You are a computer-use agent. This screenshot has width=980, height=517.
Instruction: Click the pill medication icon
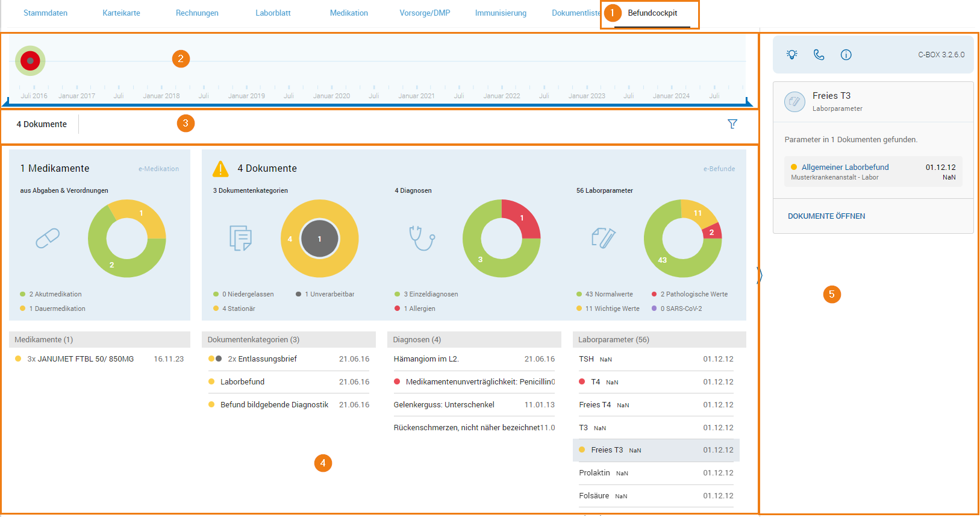tap(48, 238)
